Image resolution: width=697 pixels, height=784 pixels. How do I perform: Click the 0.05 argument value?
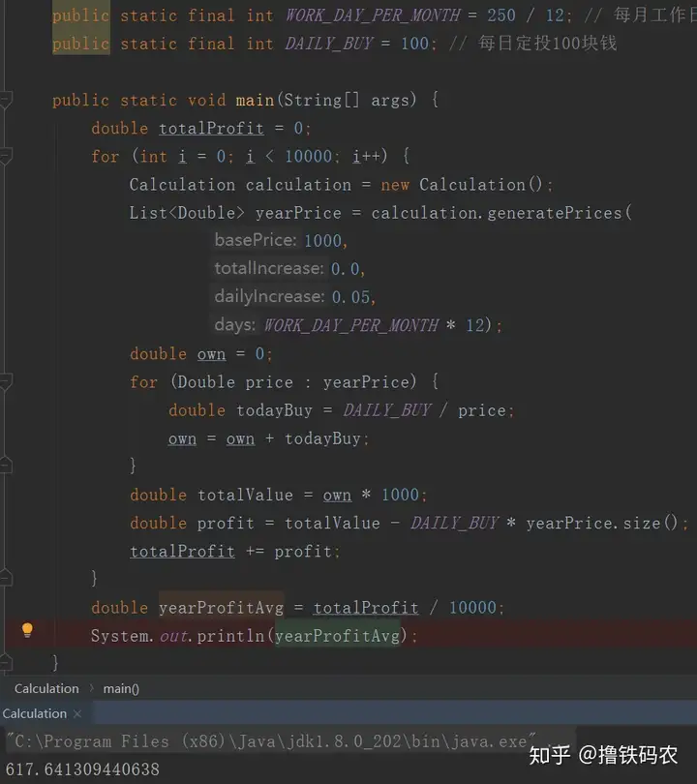351,297
